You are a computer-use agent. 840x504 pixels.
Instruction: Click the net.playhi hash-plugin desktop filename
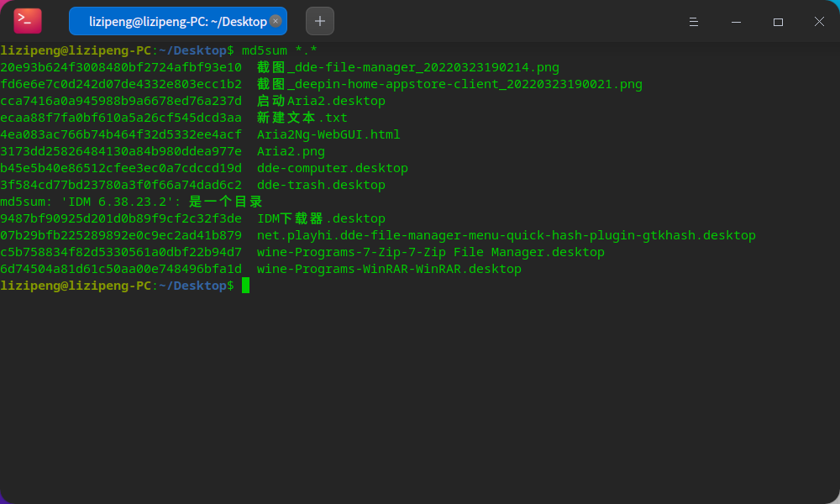[506, 235]
